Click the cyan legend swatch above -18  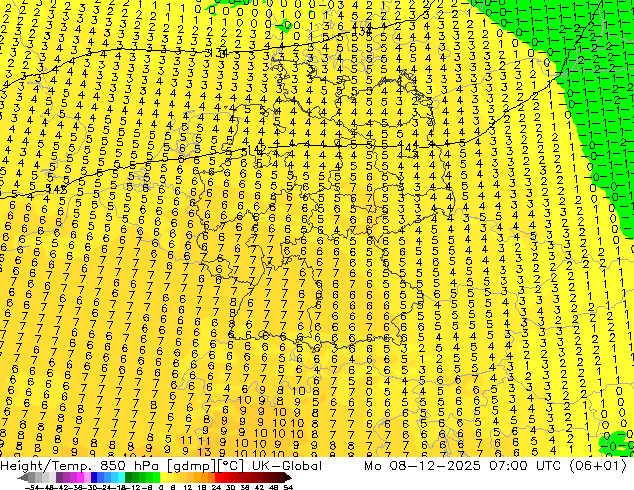coord(121,477)
